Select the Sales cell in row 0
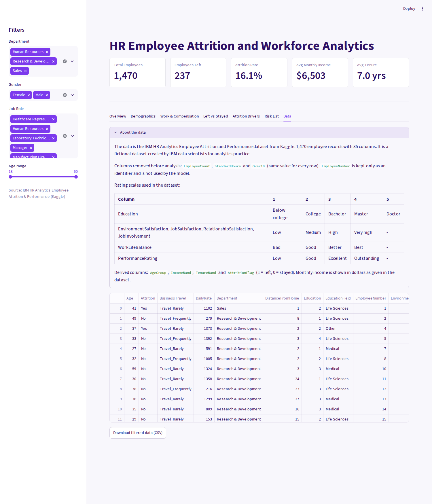 click(239, 308)
